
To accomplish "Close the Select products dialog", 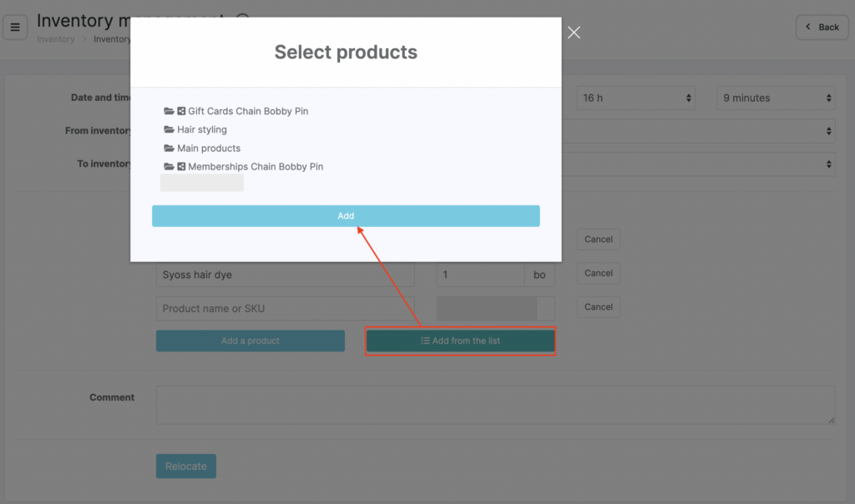I will tap(574, 33).
